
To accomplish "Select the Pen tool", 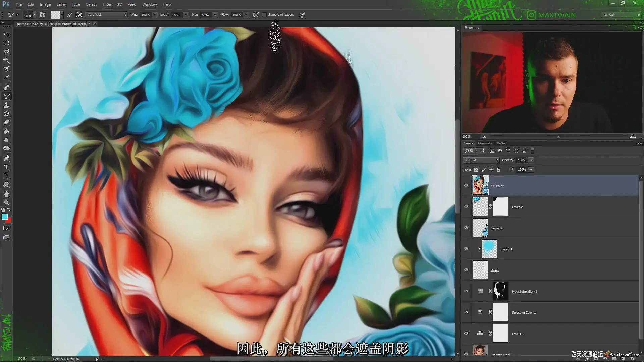I will (6, 158).
